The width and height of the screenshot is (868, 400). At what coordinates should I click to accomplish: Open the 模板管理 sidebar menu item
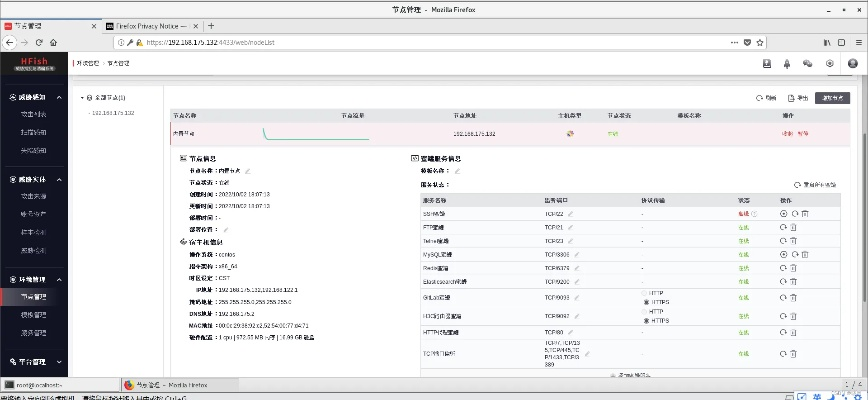point(34,315)
